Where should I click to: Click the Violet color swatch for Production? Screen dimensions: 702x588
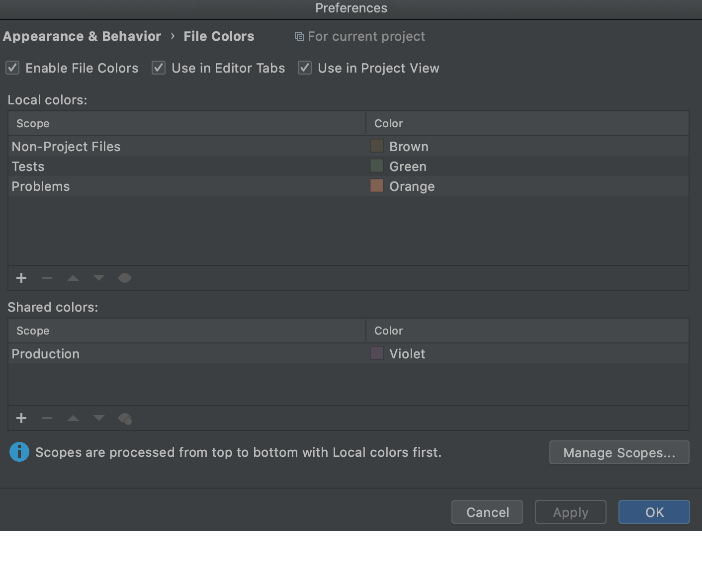(x=376, y=353)
